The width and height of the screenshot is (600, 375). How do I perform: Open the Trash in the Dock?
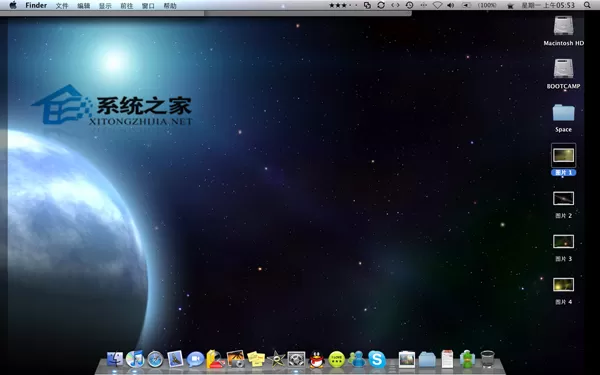pos(488,359)
